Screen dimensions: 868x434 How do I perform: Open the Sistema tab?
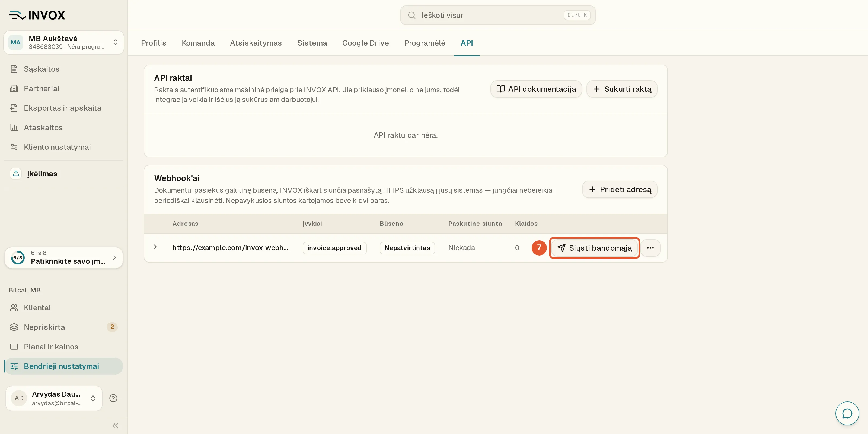(x=312, y=43)
